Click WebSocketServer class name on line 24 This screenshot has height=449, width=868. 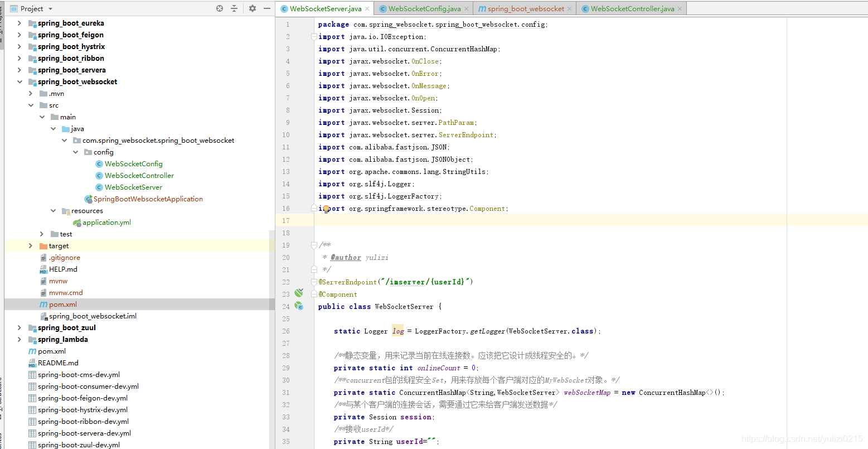(x=404, y=306)
